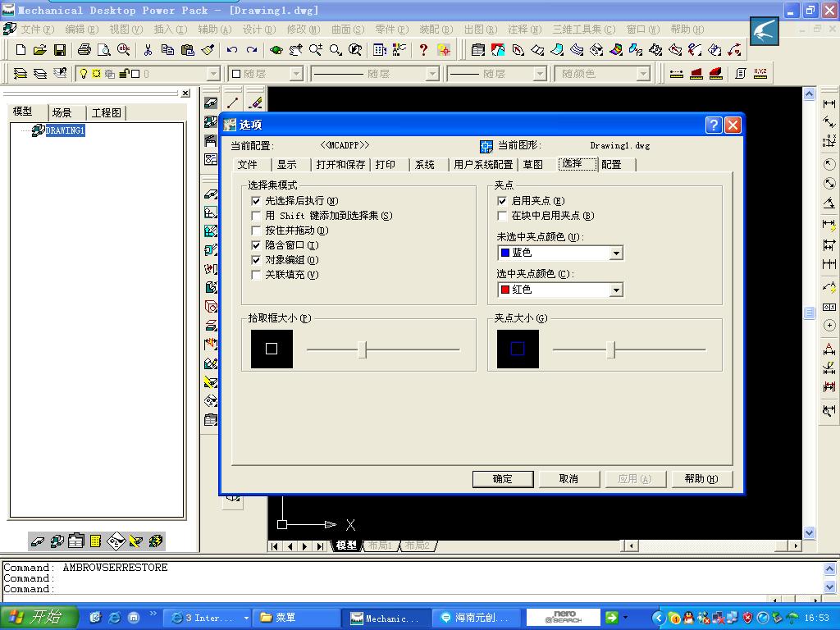The image size is (840, 630).
Task: Click the Copy toolbar icon
Action: [167, 50]
